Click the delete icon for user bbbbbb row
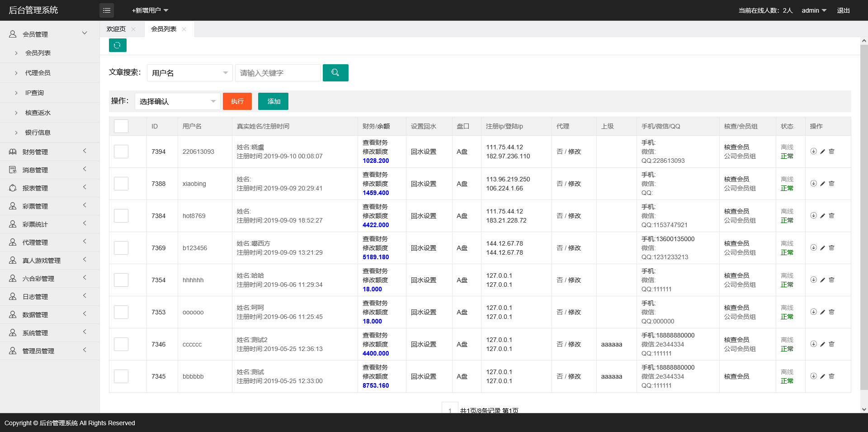 coord(832,376)
